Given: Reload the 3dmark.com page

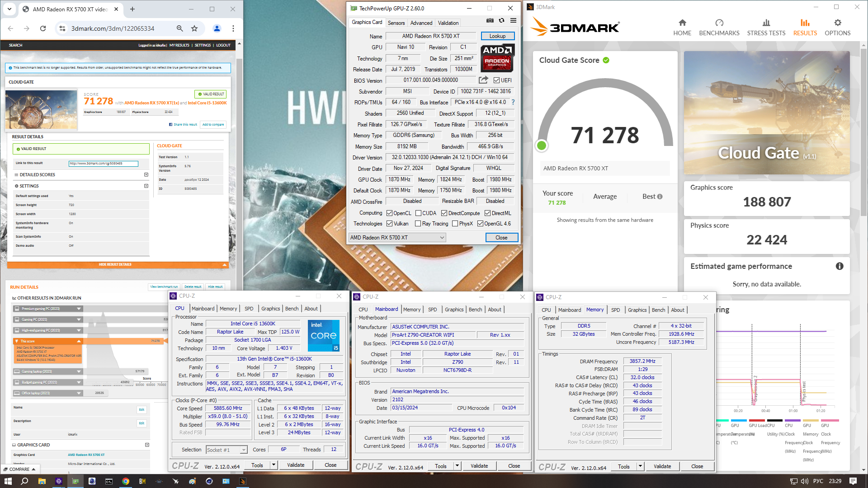Looking at the screenshot, I should 43,28.
